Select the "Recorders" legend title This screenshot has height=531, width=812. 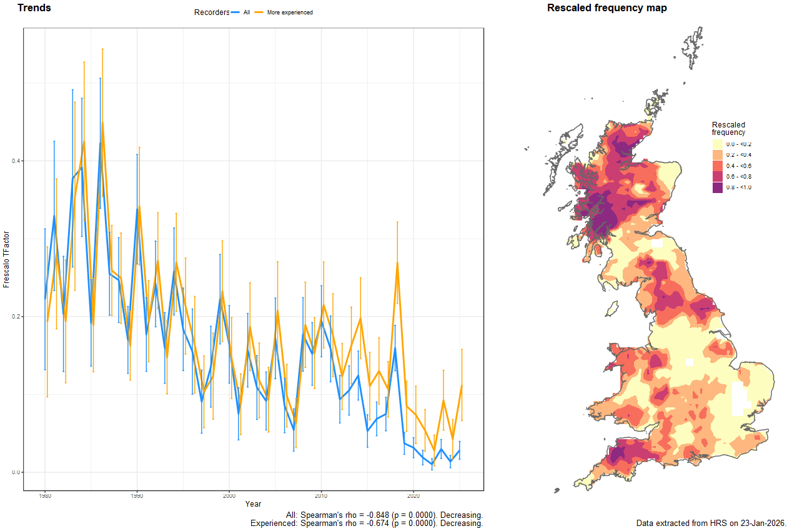[211, 12]
